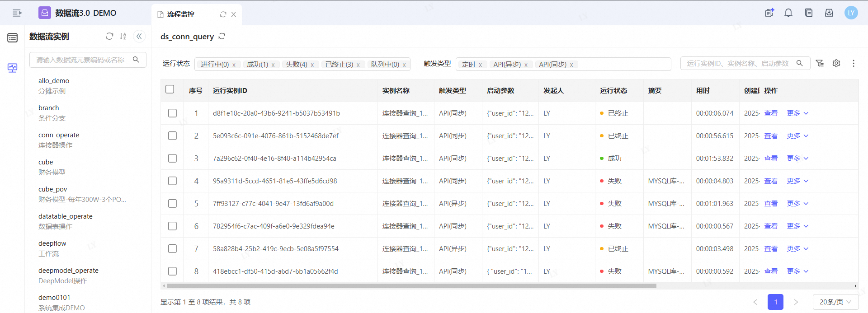Open table column settings gear icon
The image size is (868, 313).
(836, 64)
